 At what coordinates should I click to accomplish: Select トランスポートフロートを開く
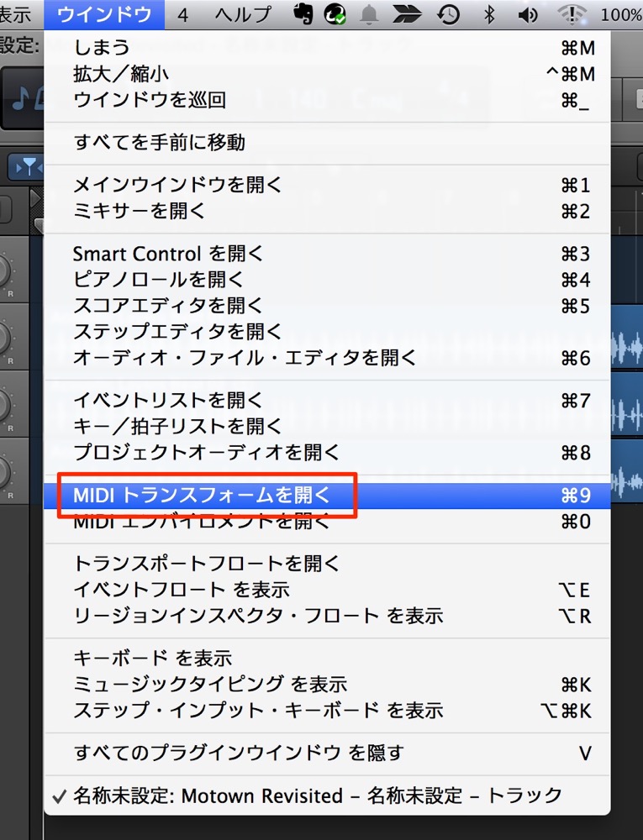click(x=327, y=564)
